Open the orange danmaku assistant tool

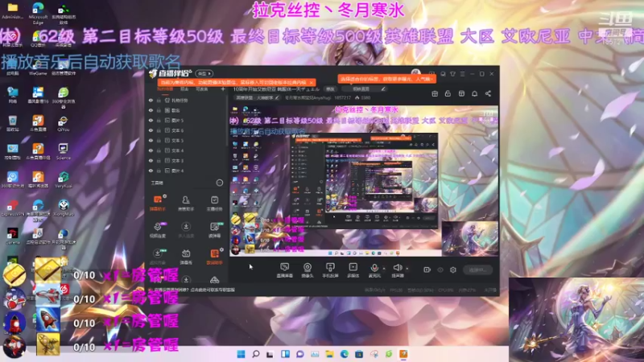point(158,203)
